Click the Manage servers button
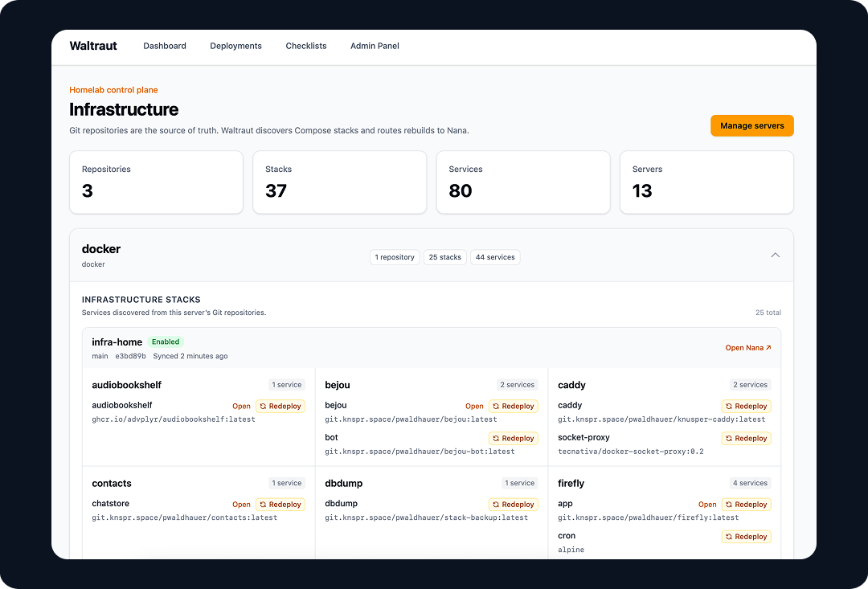The image size is (868, 589). pos(751,125)
